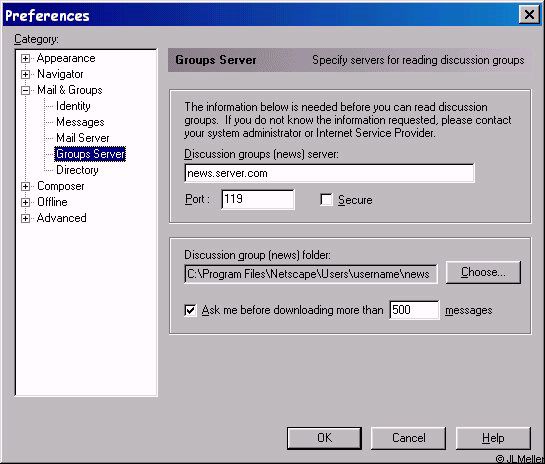The image size is (545, 464).
Task: Click the Port number field
Action: tap(258, 200)
